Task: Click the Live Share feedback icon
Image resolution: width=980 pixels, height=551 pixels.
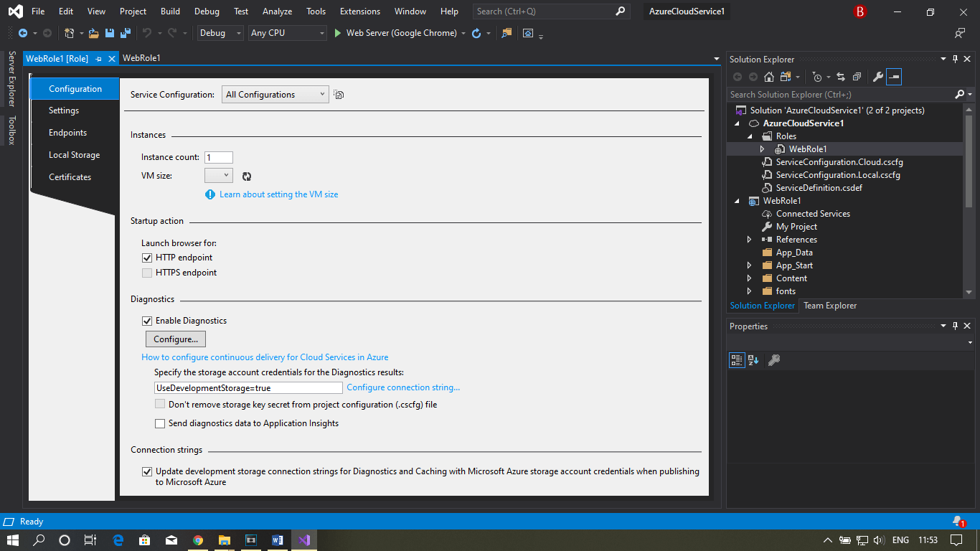Action: (960, 33)
